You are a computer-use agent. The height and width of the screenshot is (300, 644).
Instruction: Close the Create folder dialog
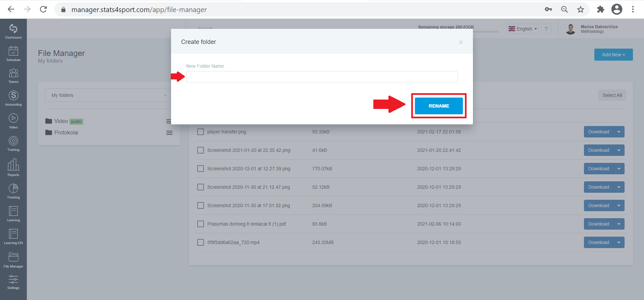click(461, 42)
